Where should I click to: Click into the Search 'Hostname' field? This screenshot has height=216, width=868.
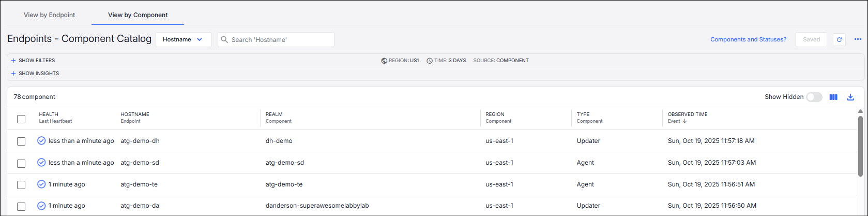pos(279,39)
